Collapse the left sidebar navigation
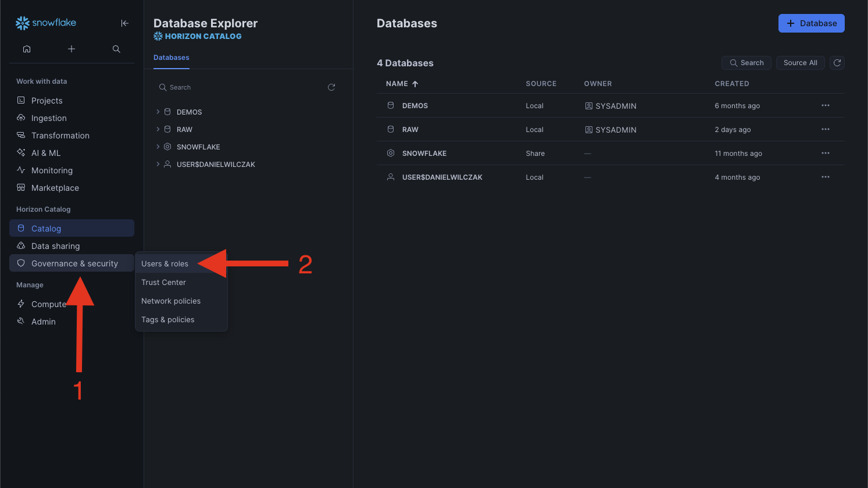 pos(124,23)
